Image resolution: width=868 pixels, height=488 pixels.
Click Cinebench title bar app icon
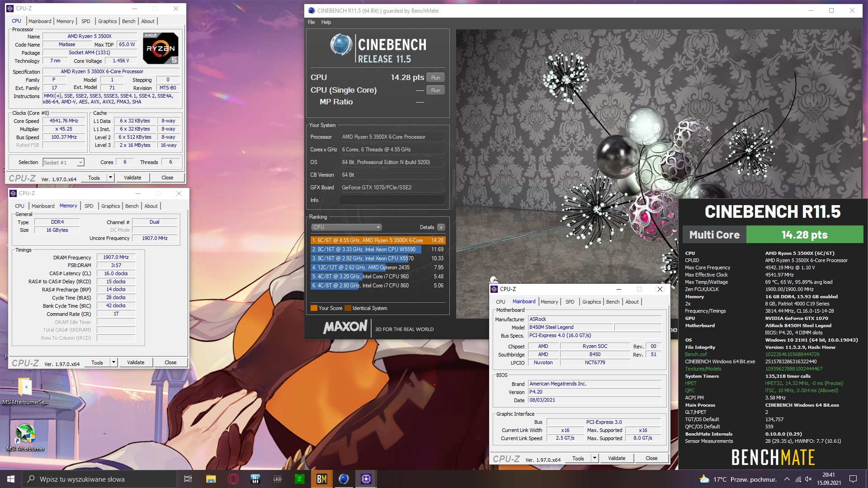(311, 10)
